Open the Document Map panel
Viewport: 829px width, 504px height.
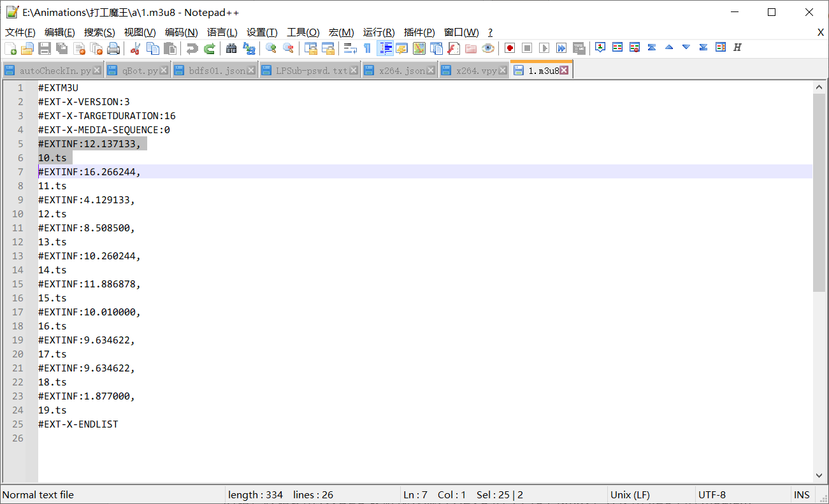pos(419,48)
